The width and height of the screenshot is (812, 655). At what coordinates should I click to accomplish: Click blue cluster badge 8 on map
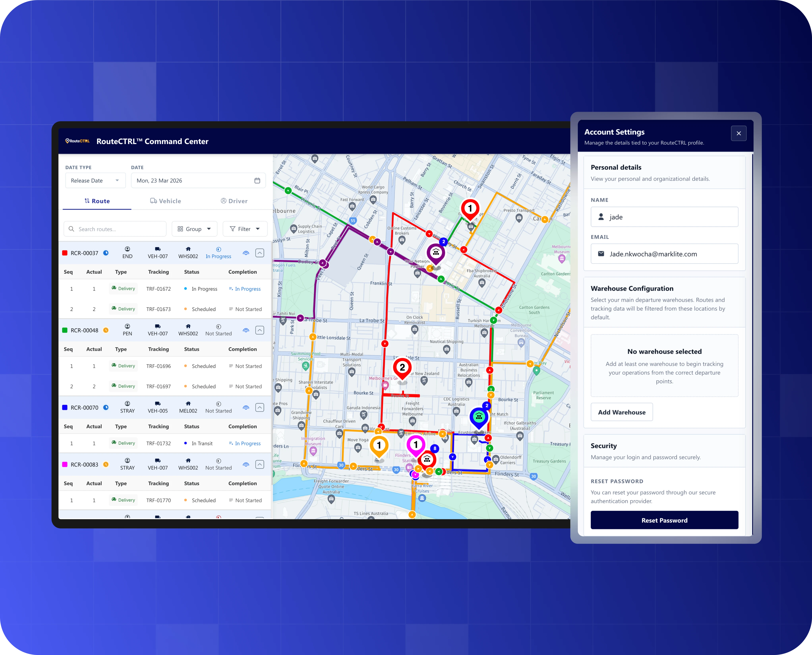435,449
